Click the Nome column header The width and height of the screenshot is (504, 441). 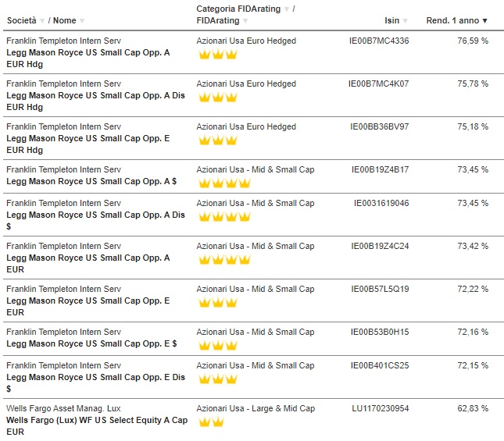coord(65,20)
